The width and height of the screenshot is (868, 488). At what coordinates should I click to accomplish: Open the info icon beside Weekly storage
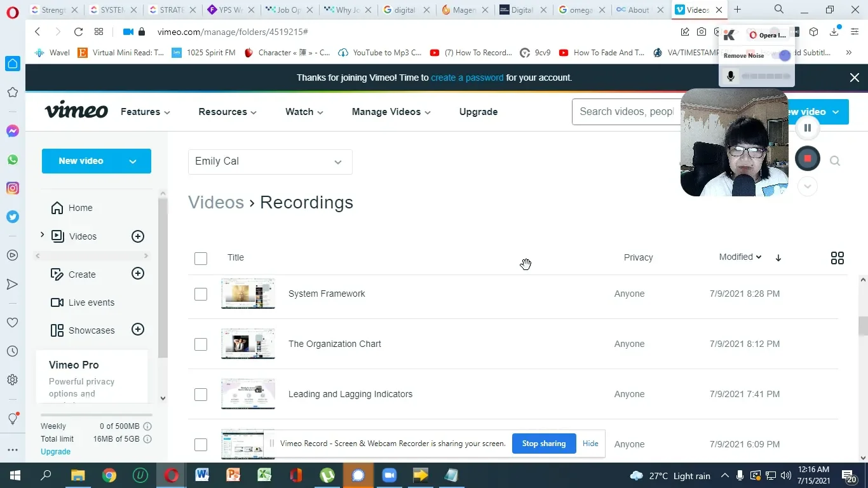point(147,426)
